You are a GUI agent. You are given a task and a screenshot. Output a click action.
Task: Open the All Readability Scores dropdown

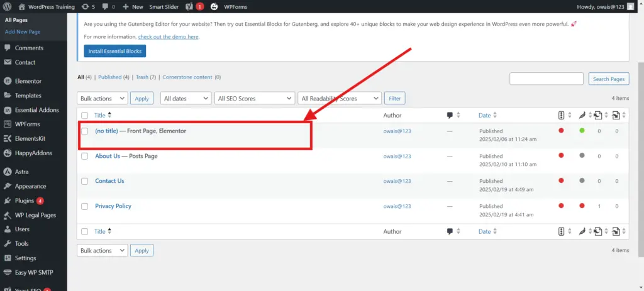(x=340, y=99)
